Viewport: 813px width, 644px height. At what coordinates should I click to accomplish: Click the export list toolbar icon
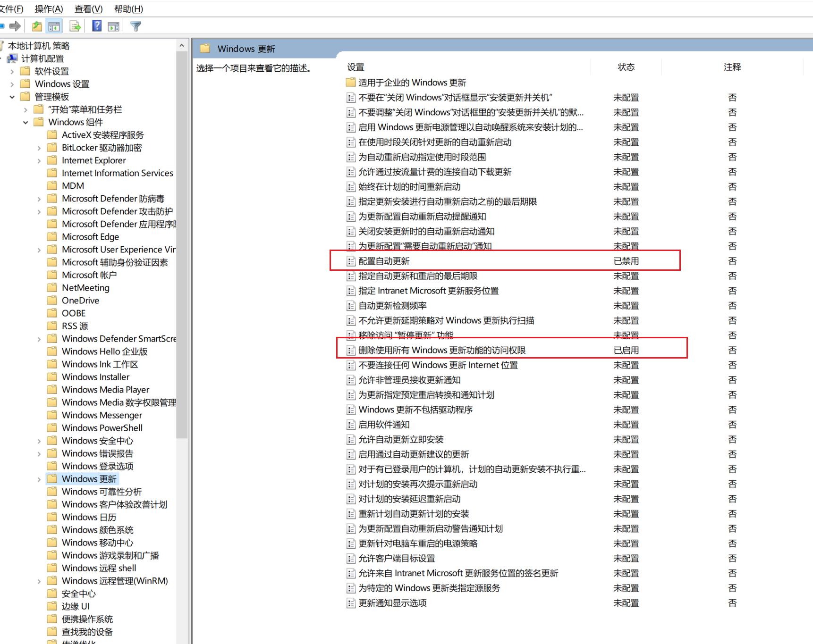pos(75,26)
